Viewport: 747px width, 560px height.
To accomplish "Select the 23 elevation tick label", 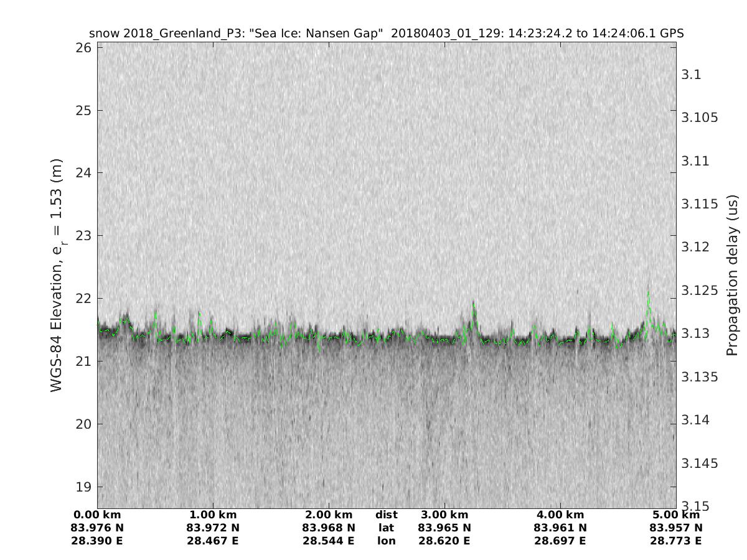I will pos(84,236).
